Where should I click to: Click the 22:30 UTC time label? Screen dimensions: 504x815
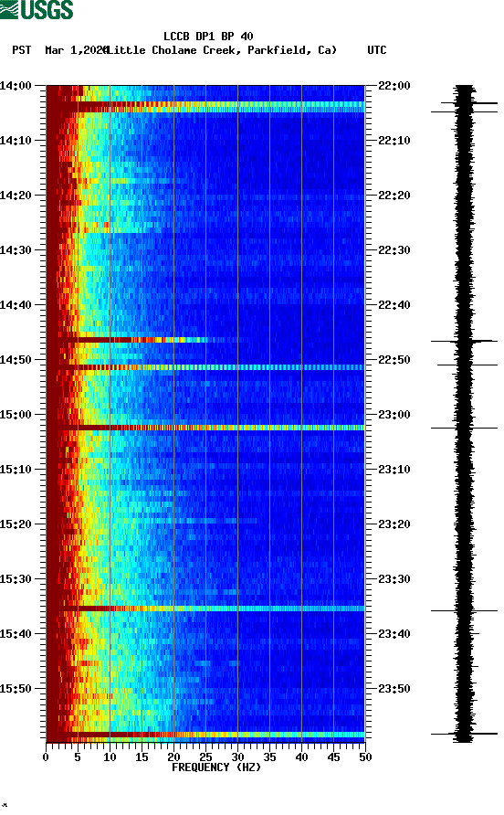pyautogui.click(x=394, y=250)
